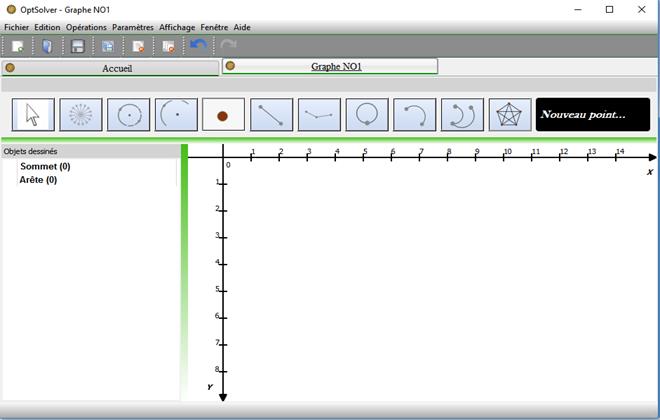Click the save floppy disk icon
660x420 pixels.
[78, 46]
